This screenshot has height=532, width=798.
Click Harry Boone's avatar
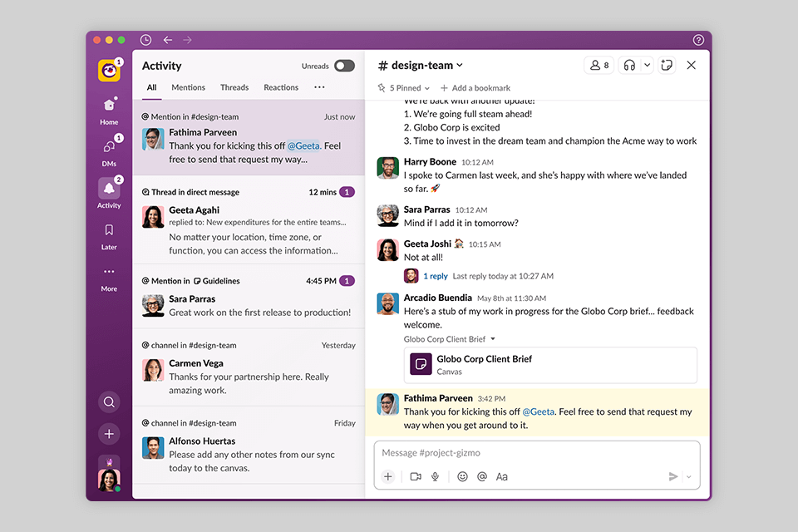[x=388, y=168]
